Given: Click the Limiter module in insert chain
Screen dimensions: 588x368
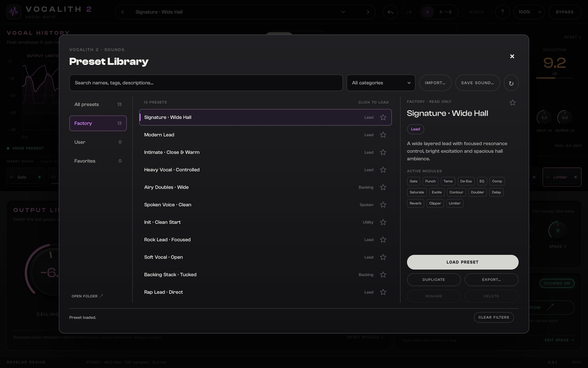Looking at the screenshot, I should [x=562, y=177].
